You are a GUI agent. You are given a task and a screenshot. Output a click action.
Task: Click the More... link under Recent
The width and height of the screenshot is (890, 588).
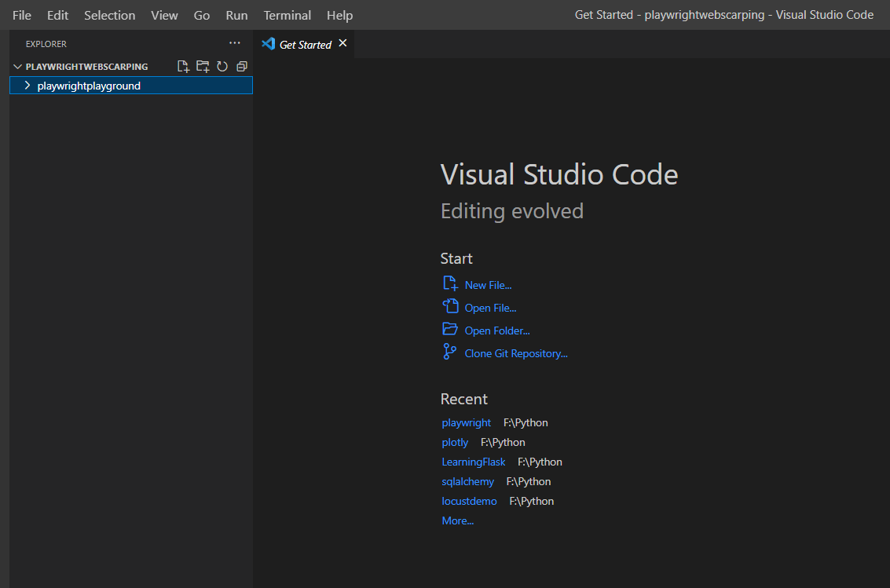tap(457, 520)
